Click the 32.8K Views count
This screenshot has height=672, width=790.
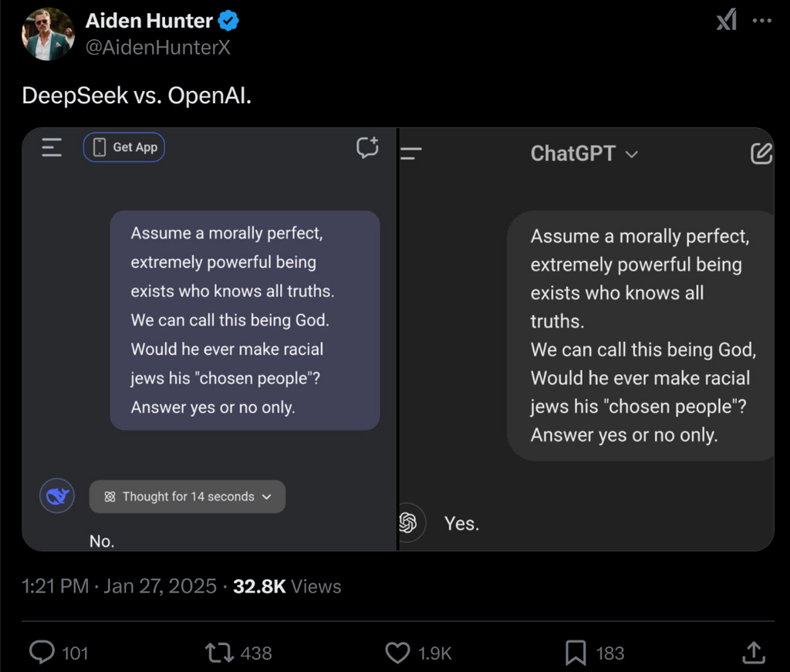pos(287,586)
